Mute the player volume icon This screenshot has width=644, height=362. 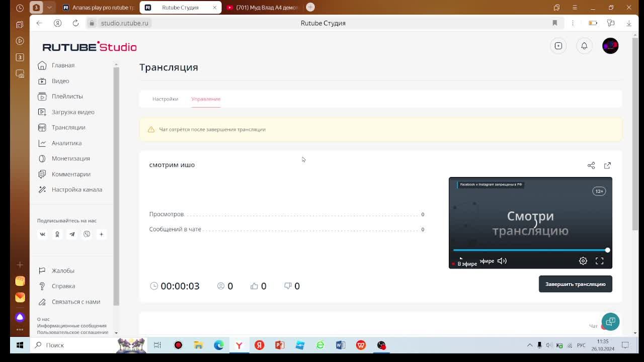click(x=502, y=261)
